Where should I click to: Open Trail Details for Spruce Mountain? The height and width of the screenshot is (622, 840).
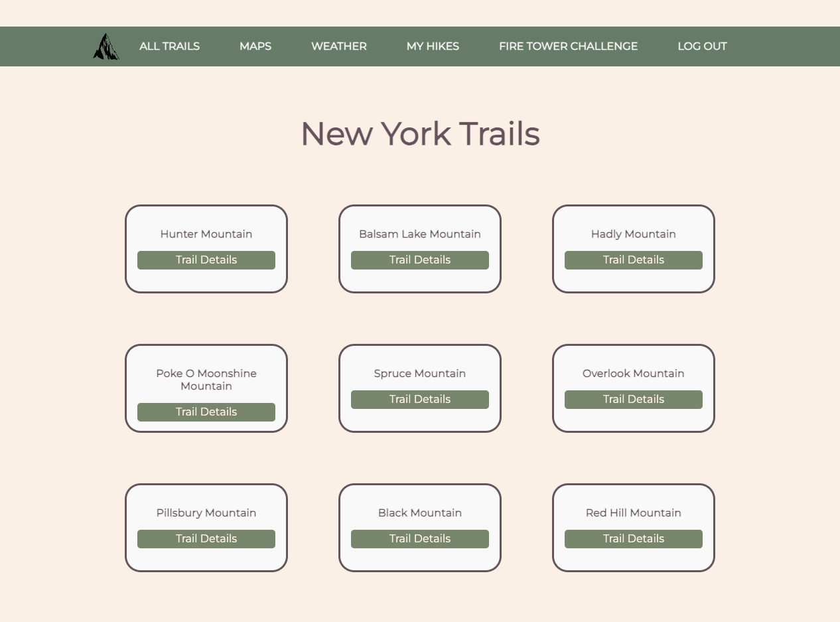pos(420,400)
